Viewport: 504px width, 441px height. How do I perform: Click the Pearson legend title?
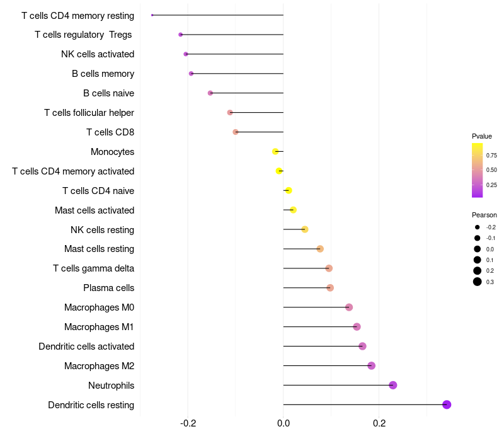pos(484,215)
